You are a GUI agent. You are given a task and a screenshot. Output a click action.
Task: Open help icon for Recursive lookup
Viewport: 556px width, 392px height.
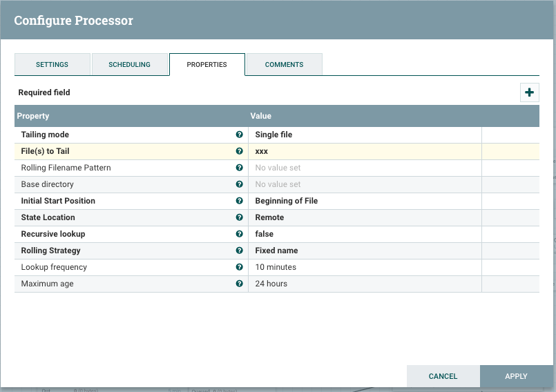(x=240, y=234)
